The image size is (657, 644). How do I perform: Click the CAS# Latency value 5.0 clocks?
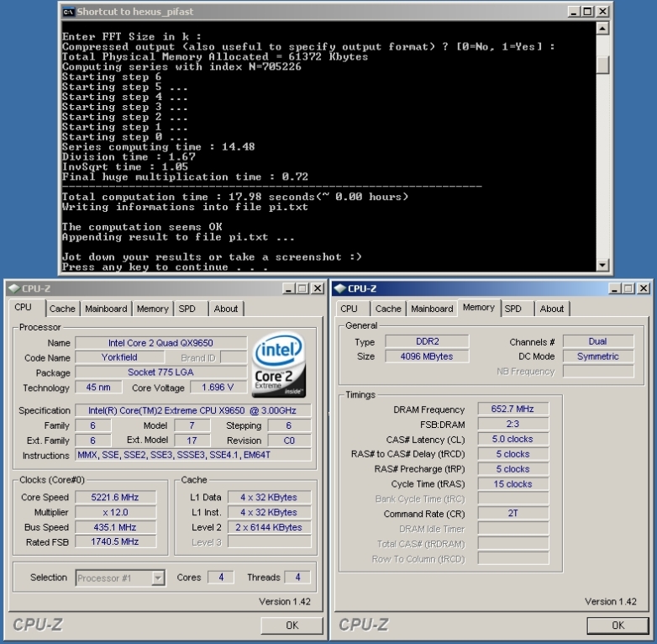(x=512, y=439)
